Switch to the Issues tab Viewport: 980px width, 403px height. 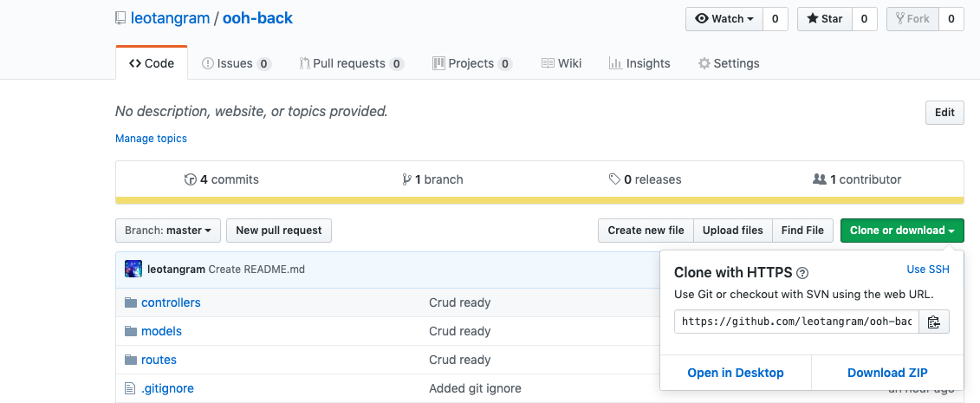pyautogui.click(x=237, y=63)
